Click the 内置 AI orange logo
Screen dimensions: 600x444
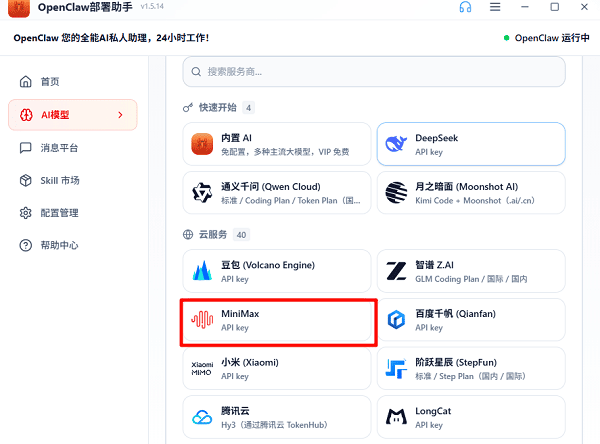(x=202, y=144)
